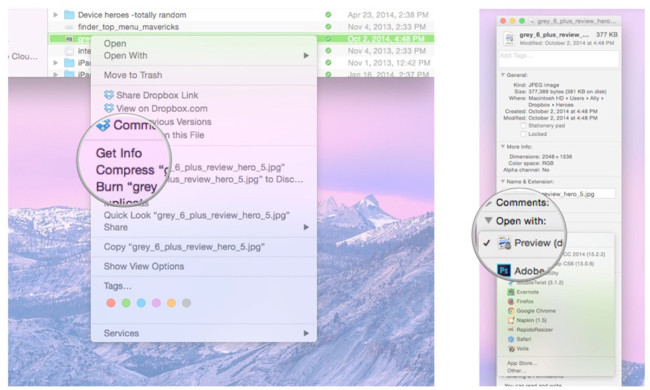Toggle the Locked checkbox
Screen dimensions: 650x390
click(523, 134)
